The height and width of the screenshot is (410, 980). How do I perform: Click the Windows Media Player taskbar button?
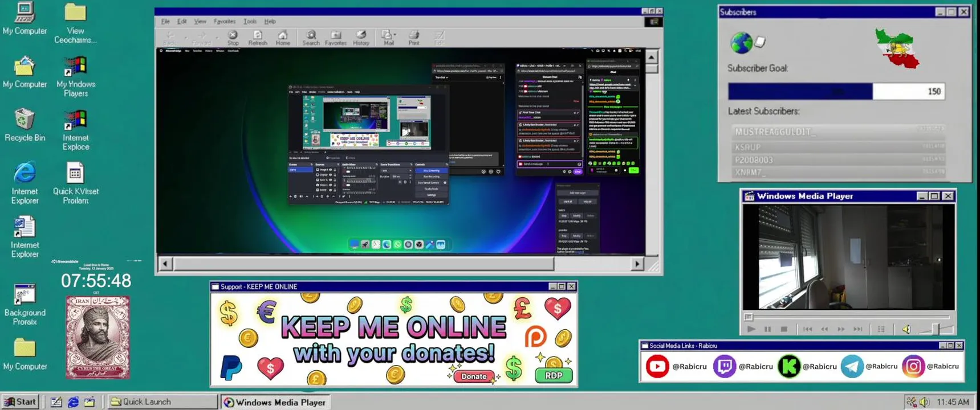[x=276, y=402]
